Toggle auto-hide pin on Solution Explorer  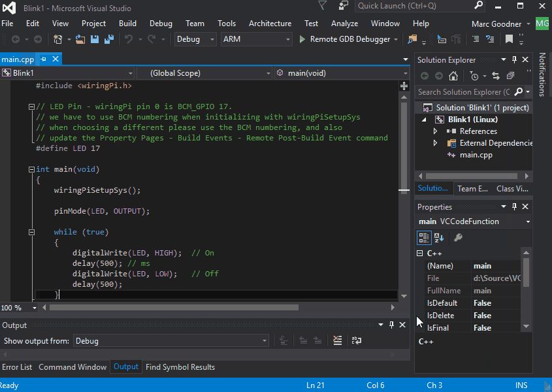(x=514, y=60)
